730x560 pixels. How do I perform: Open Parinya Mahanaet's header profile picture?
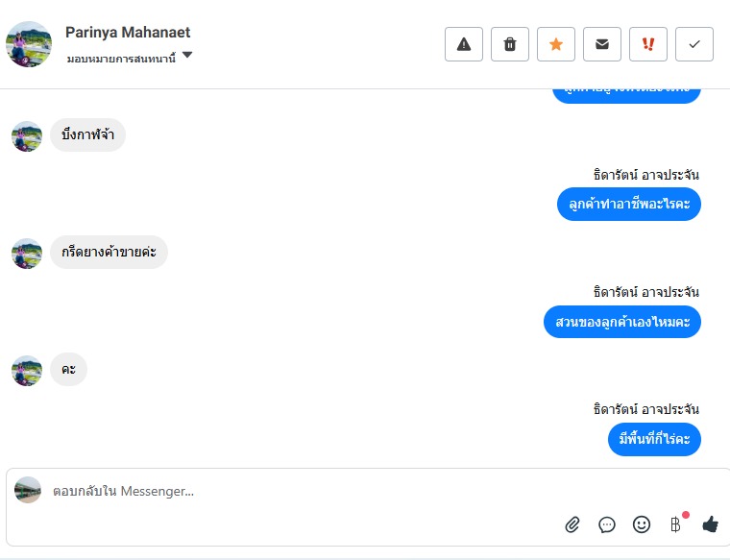[29, 44]
